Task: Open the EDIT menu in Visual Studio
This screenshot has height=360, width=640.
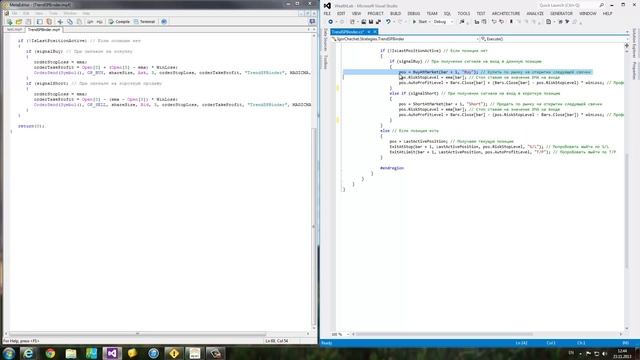Action: [341, 13]
